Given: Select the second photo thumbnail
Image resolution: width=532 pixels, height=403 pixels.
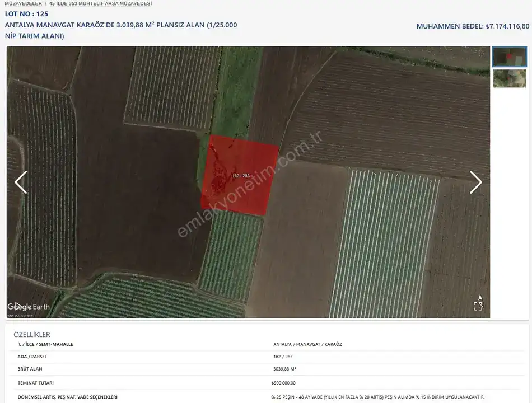Looking at the screenshot, I should 509,78.
